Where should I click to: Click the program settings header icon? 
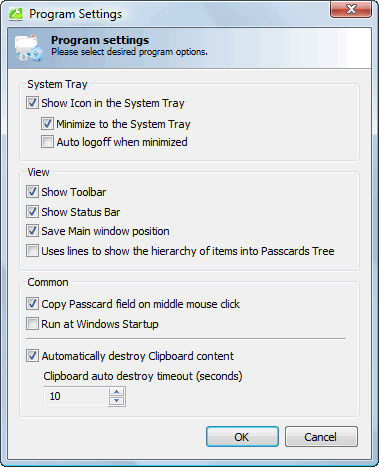click(x=29, y=49)
